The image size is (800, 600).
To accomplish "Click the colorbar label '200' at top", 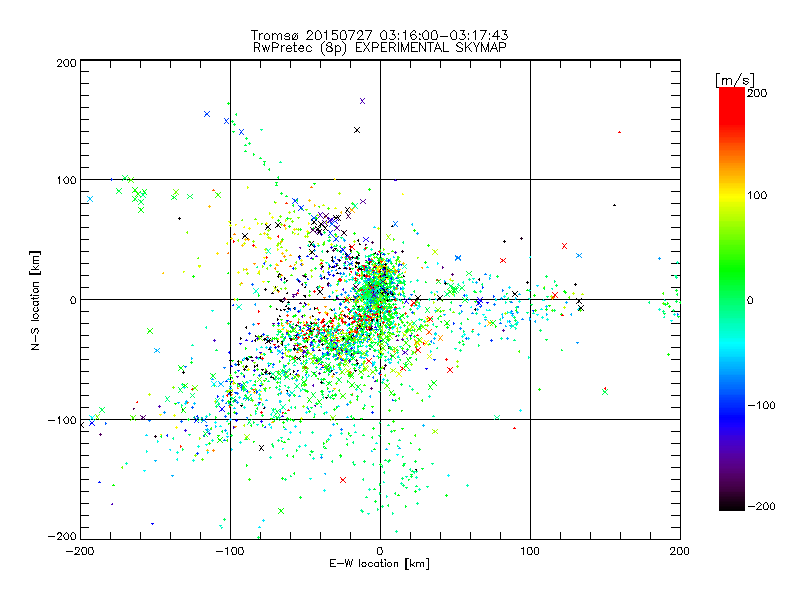I will [x=757, y=93].
